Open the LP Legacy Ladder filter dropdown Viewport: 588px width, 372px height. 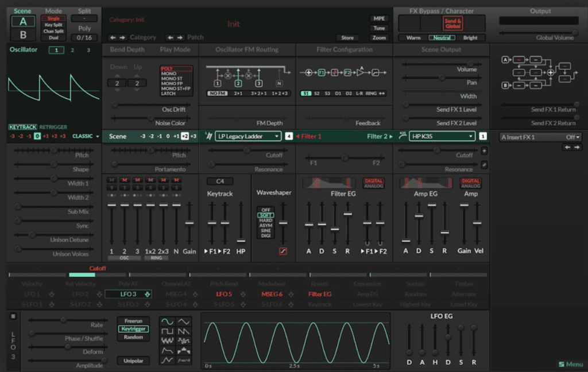[248, 136]
